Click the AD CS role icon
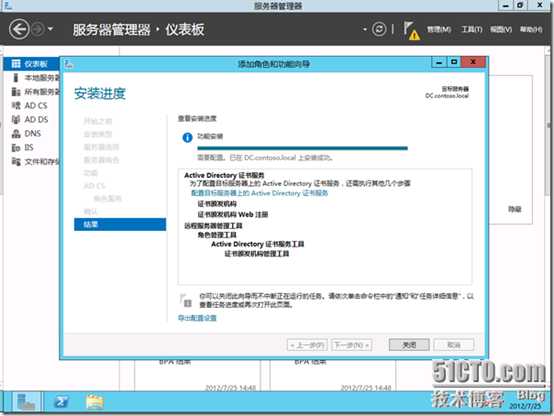 pos(16,105)
